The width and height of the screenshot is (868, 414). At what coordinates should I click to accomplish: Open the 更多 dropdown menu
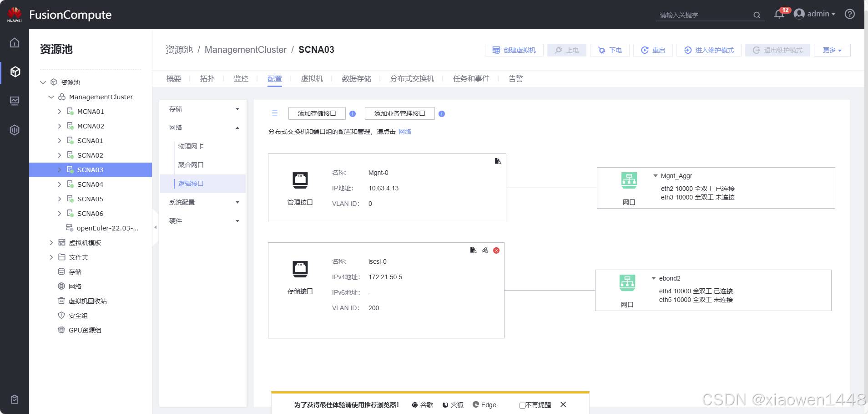click(x=832, y=50)
